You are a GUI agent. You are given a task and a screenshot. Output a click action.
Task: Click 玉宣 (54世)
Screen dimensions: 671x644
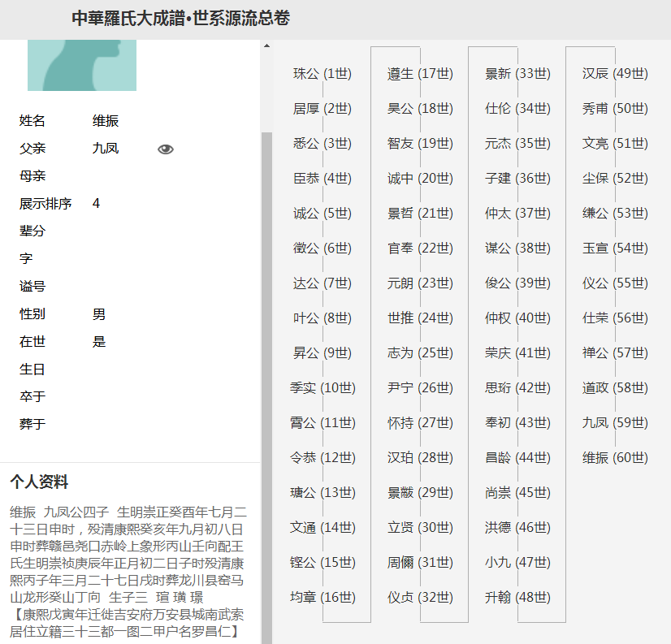[616, 249]
